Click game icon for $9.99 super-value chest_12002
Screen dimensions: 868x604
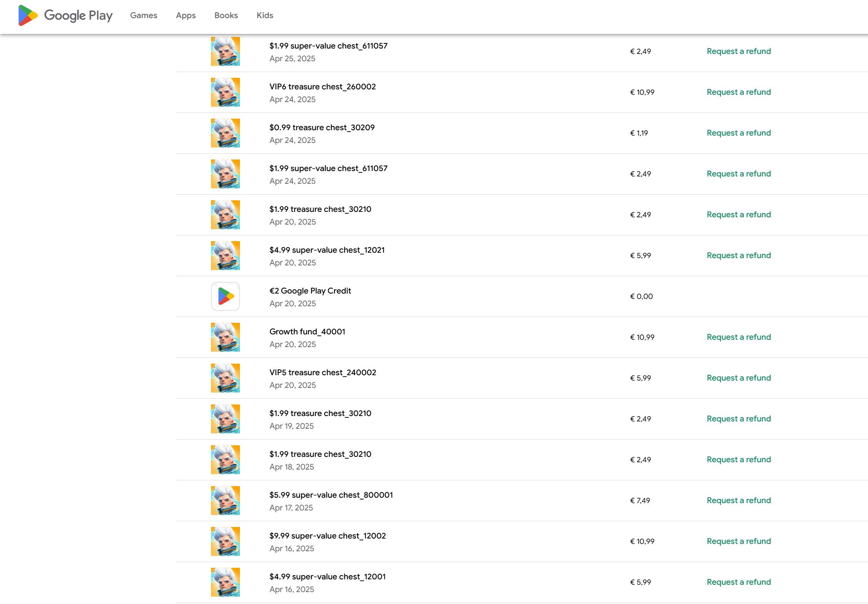pyautogui.click(x=225, y=541)
